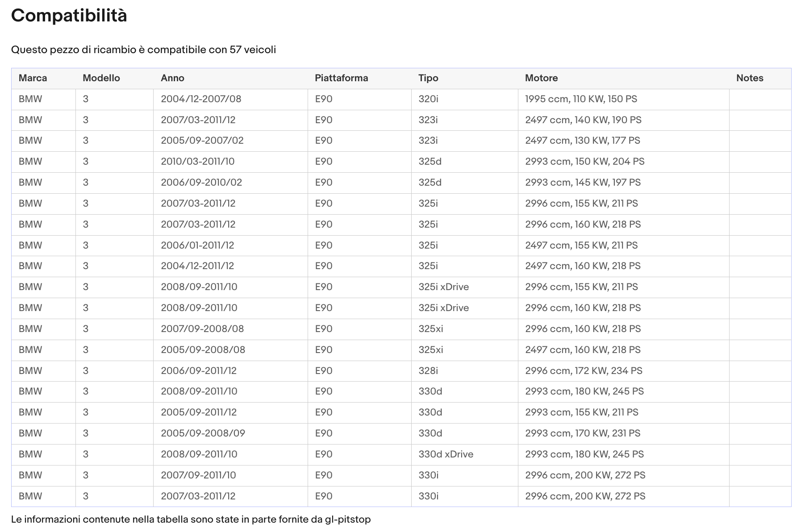Click the Piattaforma column header

click(x=342, y=78)
